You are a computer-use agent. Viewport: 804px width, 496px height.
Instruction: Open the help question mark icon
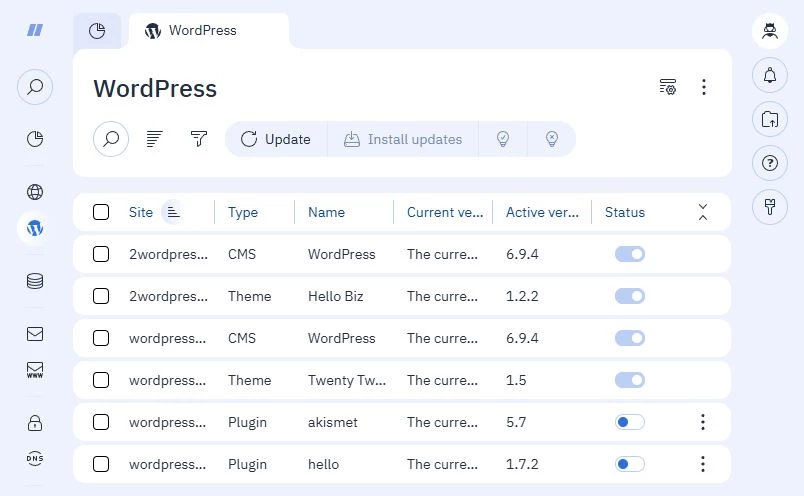tap(770, 163)
